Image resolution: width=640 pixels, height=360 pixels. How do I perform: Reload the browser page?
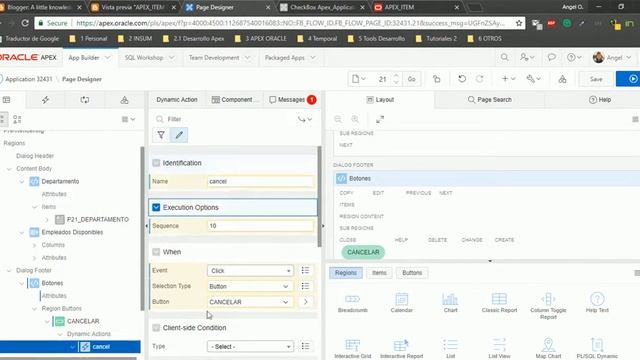(25, 23)
